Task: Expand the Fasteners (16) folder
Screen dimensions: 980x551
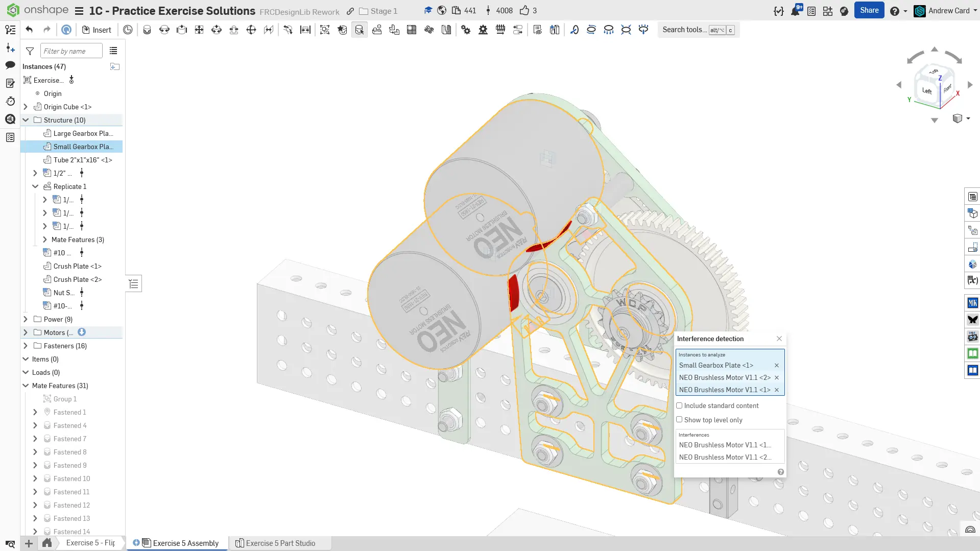Action: tap(26, 346)
